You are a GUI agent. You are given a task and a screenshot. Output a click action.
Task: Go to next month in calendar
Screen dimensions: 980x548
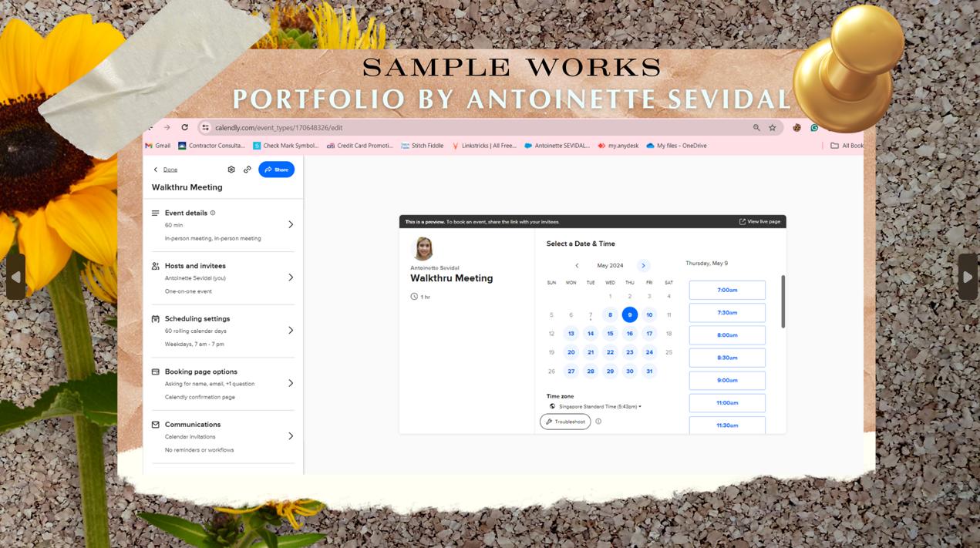[x=643, y=266]
